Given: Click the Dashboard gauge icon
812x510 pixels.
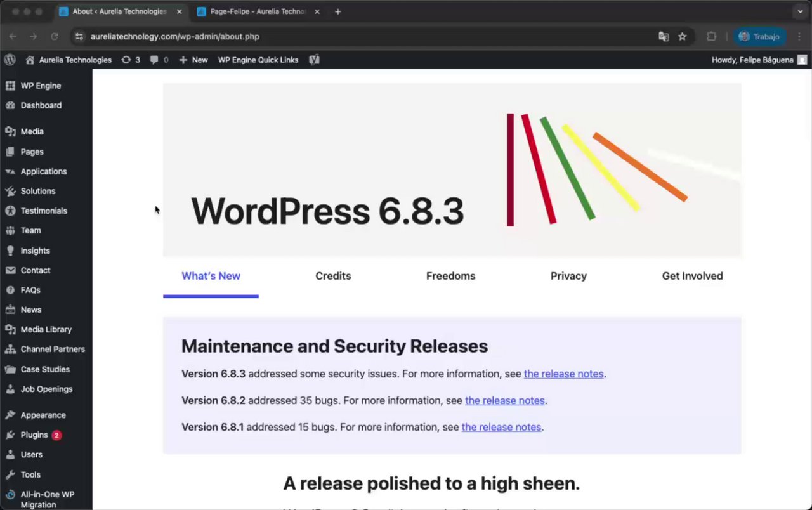Looking at the screenshot, I should coord(10,105).
